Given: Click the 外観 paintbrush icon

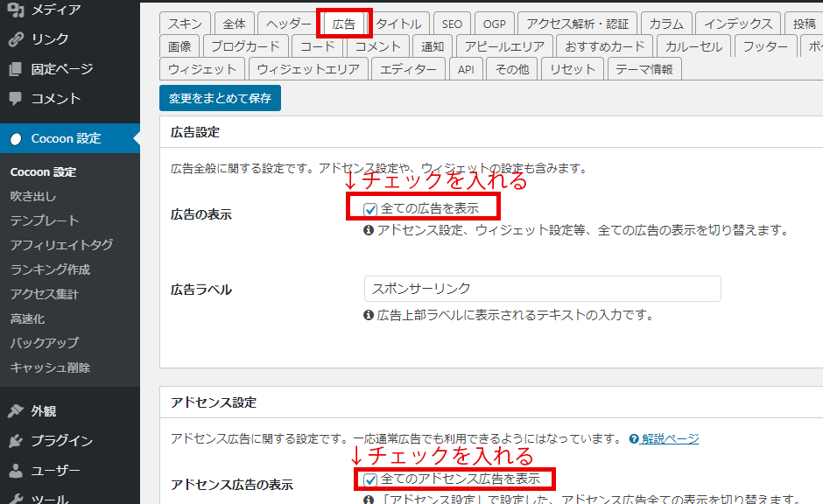Looking at the screenshot, I should click(x=16, y=410).
